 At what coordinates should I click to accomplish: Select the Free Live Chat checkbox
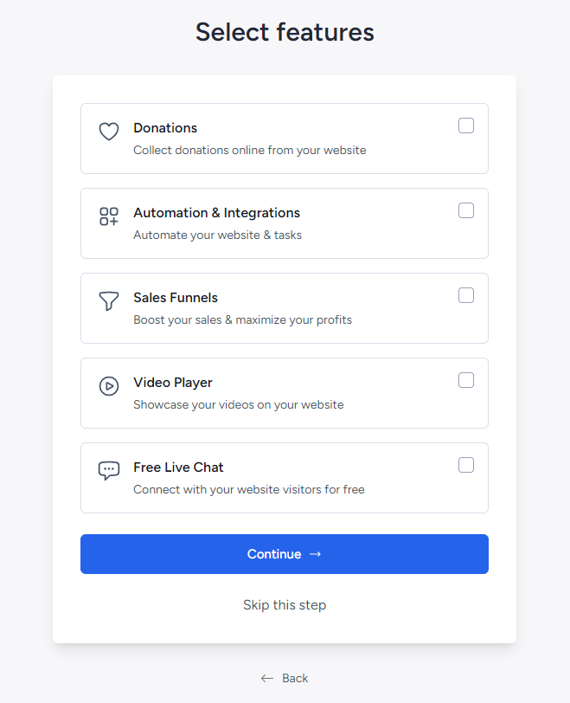click(x=466, y=465)
